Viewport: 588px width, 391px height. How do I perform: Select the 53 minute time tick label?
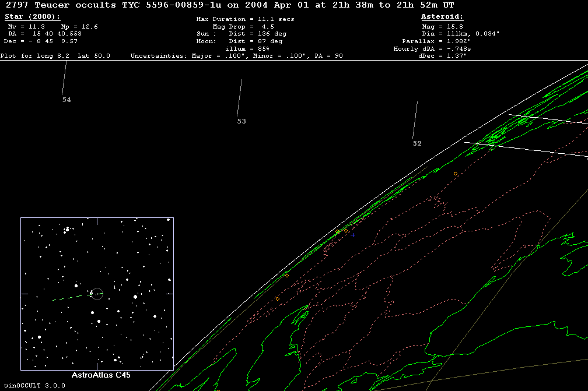242,122
